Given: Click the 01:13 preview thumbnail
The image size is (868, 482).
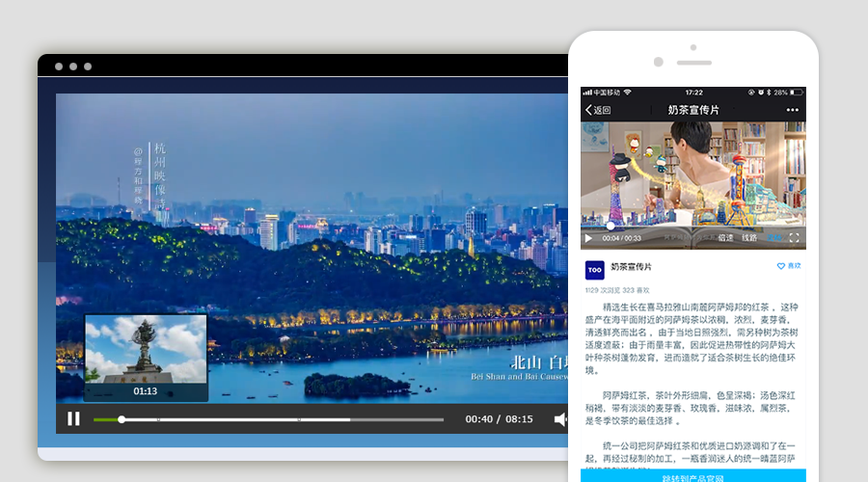Looking at the screenshot, I should tap(146, 357).
